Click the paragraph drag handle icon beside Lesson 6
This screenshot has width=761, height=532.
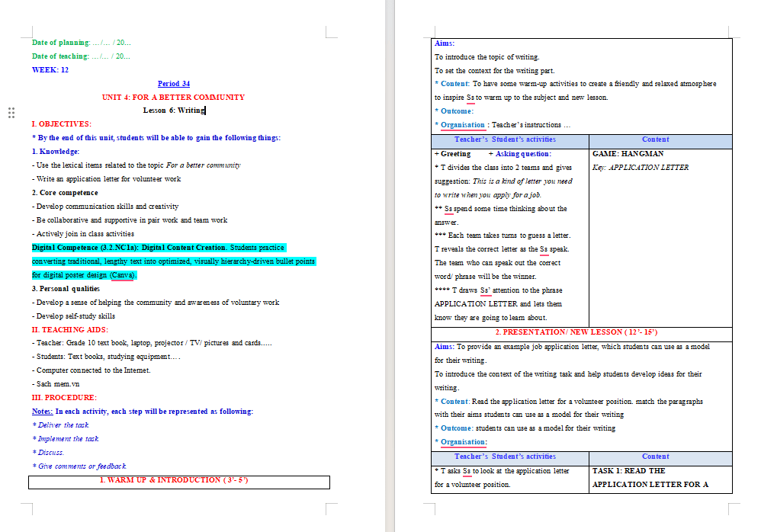click(x=11, y=113)
